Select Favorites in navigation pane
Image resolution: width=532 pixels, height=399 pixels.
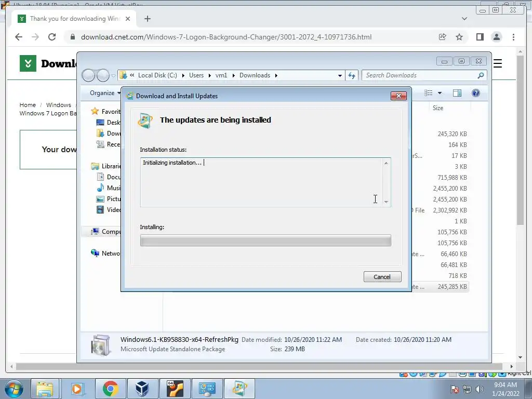point(105,111)
